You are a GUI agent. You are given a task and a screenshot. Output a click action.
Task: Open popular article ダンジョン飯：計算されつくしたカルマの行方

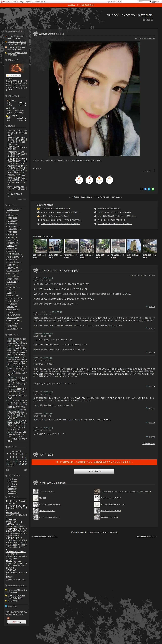coord(115,224)
